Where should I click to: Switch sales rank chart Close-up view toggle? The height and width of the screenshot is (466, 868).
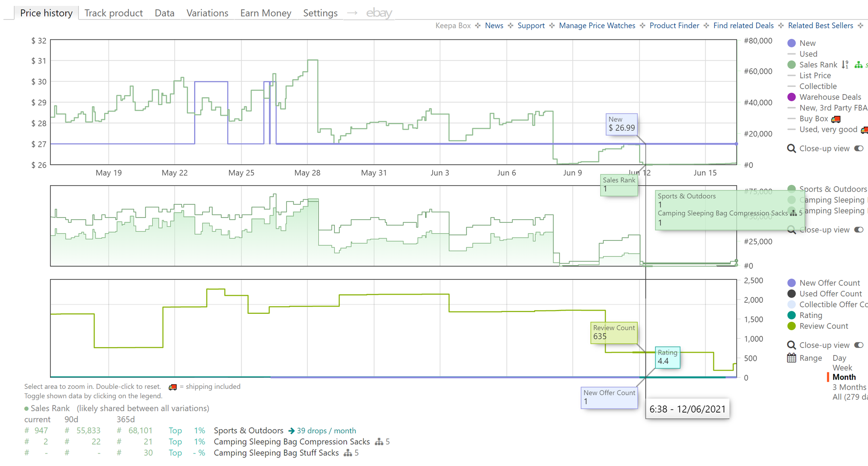859,230
